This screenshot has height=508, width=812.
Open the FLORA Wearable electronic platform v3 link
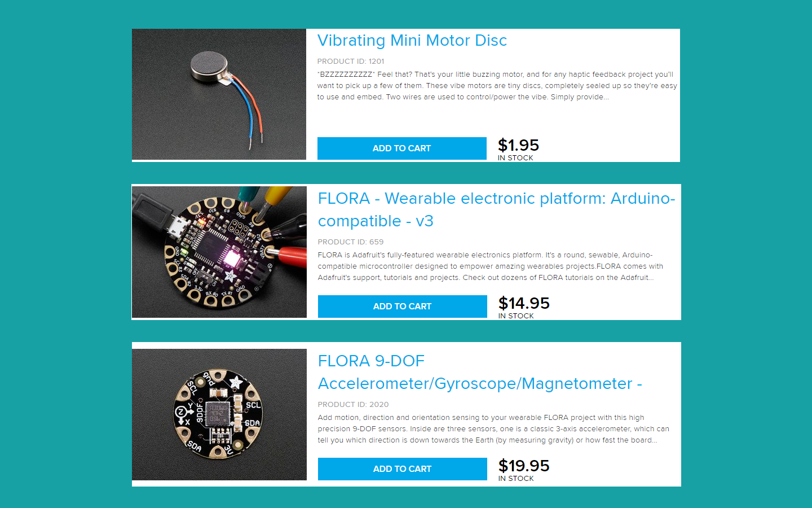496,209
